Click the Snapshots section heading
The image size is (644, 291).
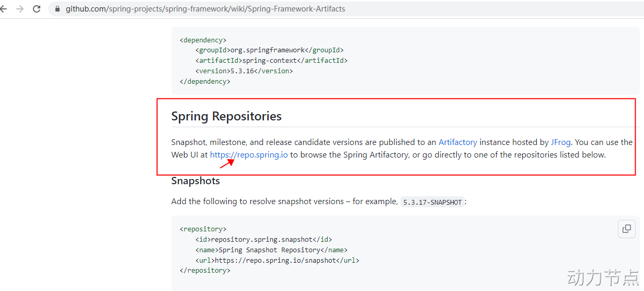point(195,181)
